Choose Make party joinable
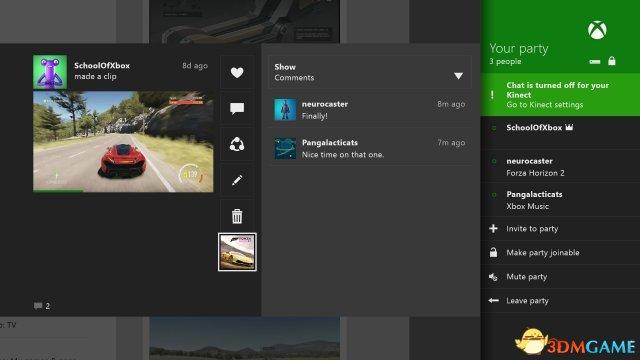 coord(560,253)
